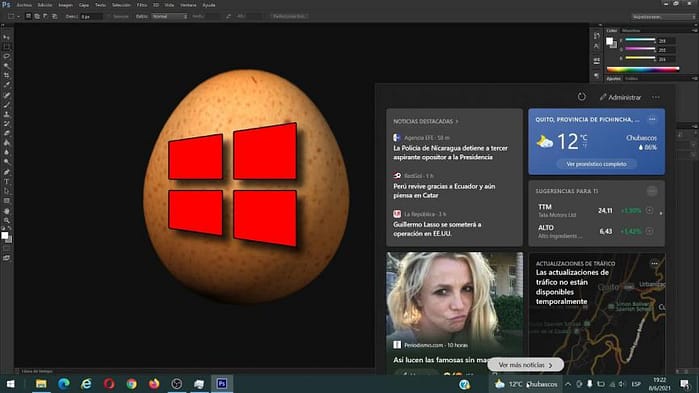Open the volume control in system tray
The width and height of the screenshot is (699, 393).
tap(622, 384)
